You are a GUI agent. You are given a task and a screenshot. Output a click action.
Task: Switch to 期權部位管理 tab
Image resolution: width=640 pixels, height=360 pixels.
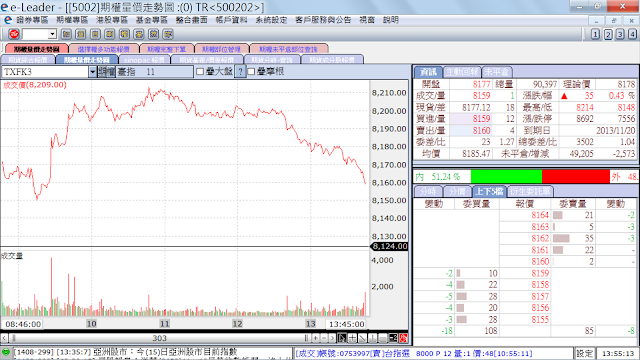click(x=222, y=49)
